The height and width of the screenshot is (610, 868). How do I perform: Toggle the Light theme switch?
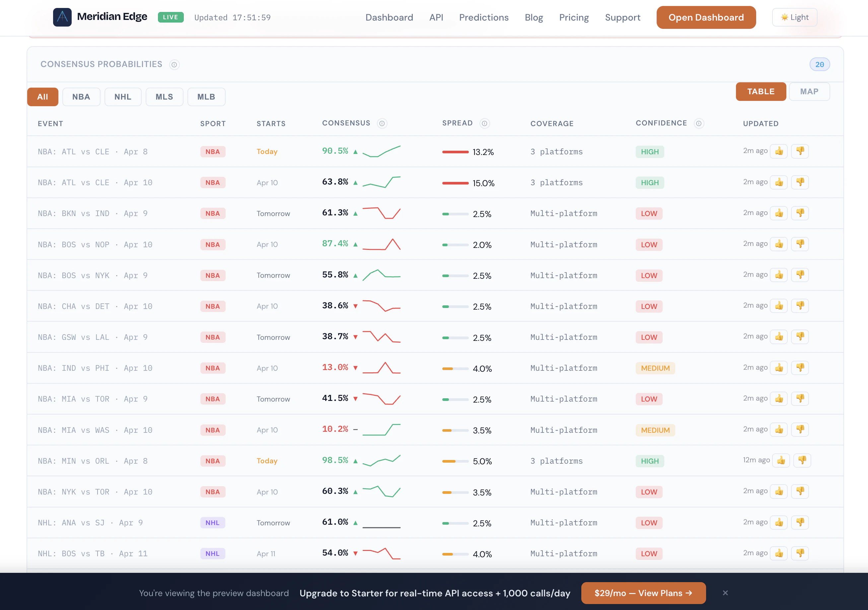(x=794, y=17)
